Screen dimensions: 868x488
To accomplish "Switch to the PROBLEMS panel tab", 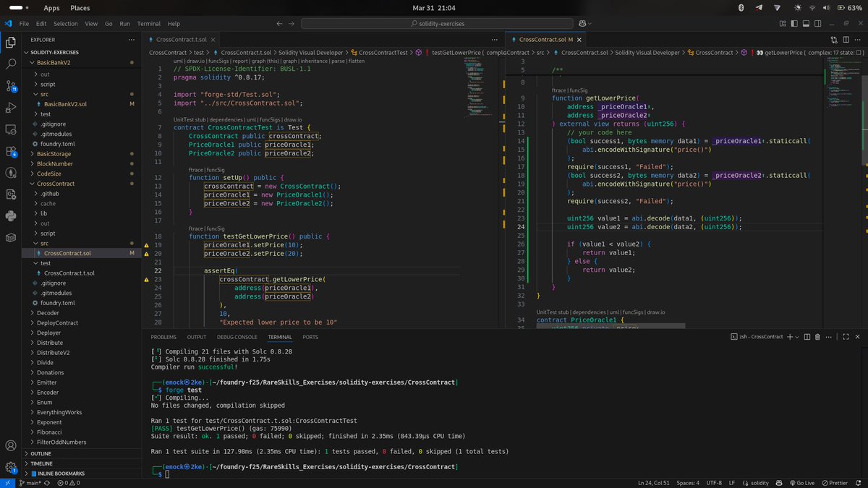I will click(163, 337).
